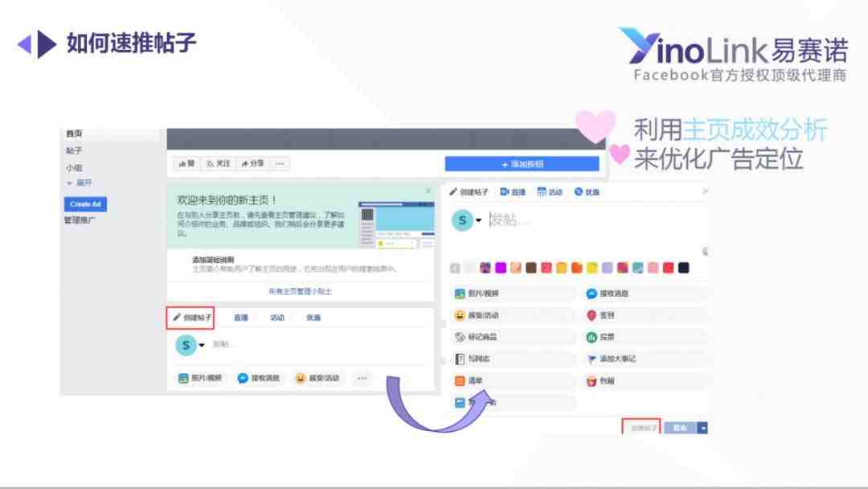Click the 标记商品 tag product option
Image resolution: width=868 pixels, height=489 pixels.
pos(514,337)
